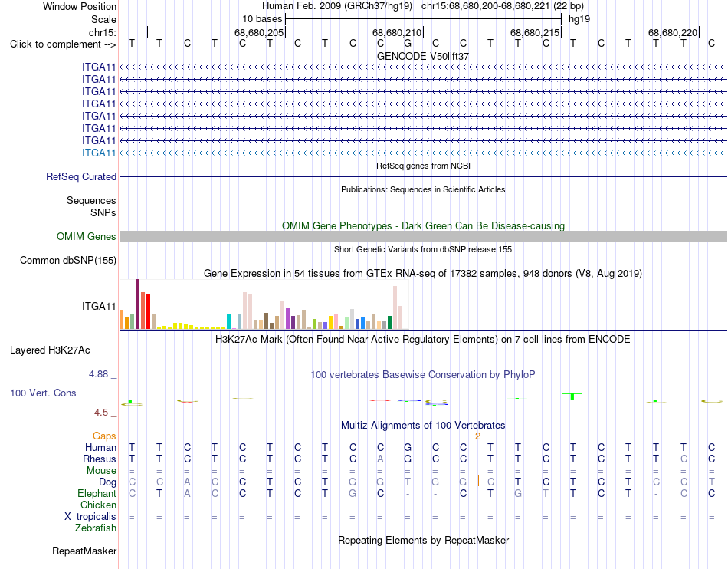Click the cyan GTEx expression bar
The width and height of the screenshot is (728, 569).
228,322
